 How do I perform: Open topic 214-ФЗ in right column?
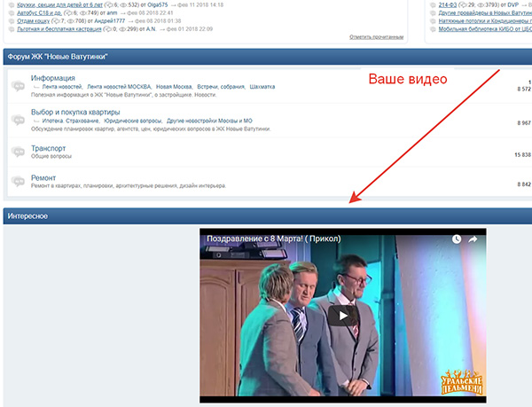click(x=448, y=4)
